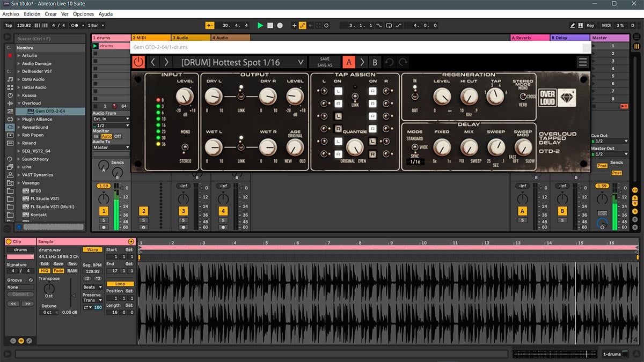Solo track 3 Audio with S button
The height and width of the screenshot is (362, 644).
point(184,220)
